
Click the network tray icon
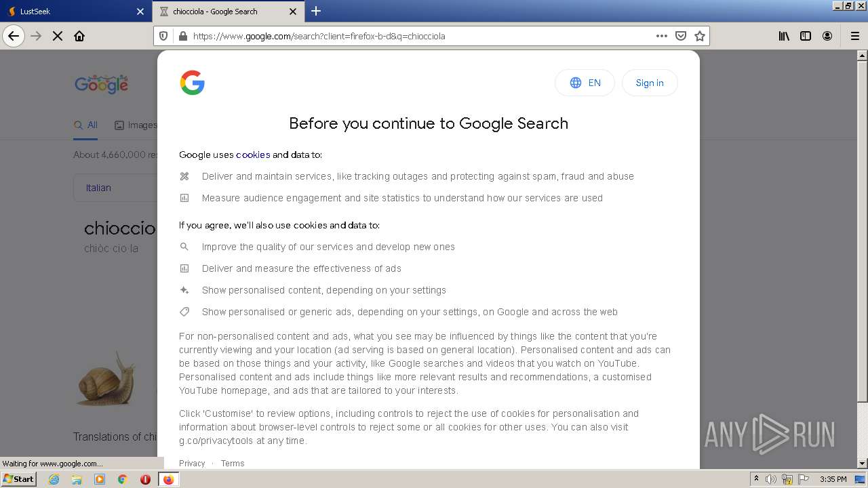click(x=787, y=479)
